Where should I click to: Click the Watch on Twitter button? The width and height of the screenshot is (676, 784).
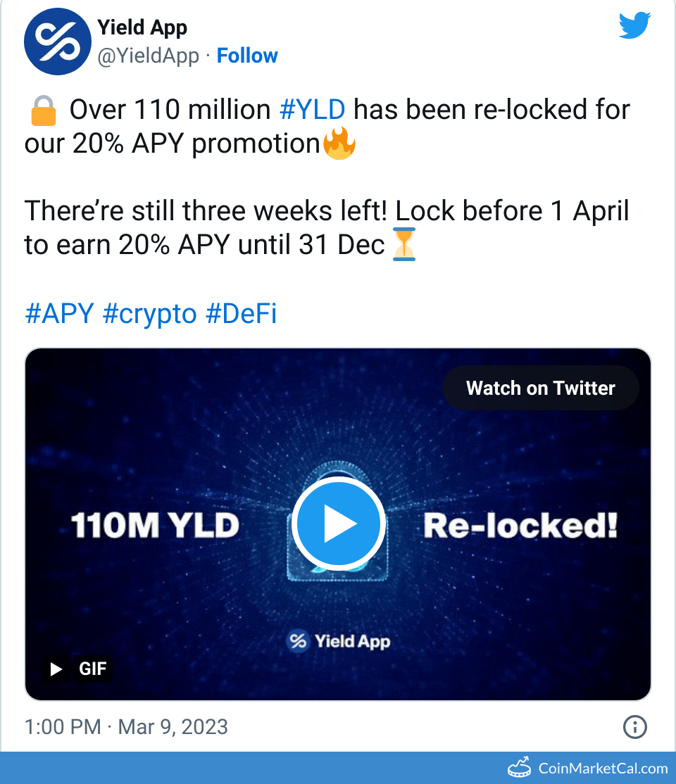(x=540, y=388)
